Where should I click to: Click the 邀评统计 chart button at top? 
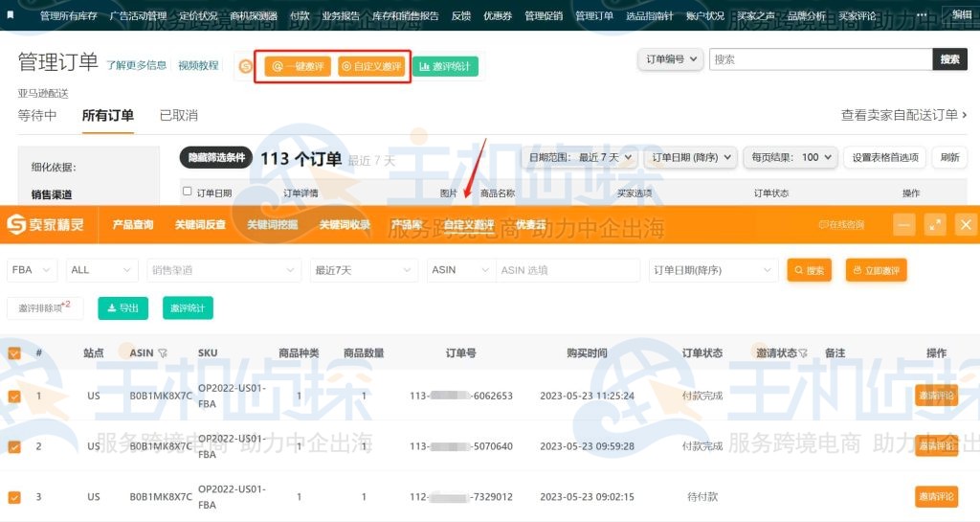tap(445, 66)
